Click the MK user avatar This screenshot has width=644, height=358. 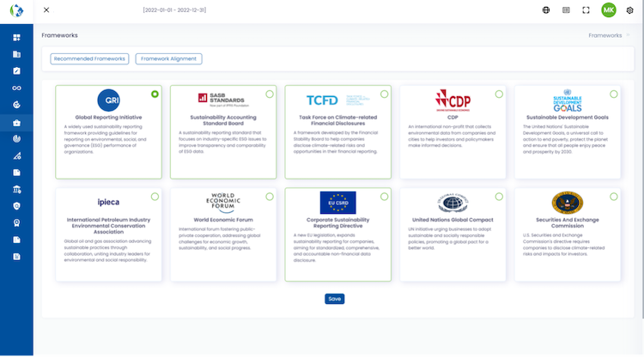coord(609,10)
